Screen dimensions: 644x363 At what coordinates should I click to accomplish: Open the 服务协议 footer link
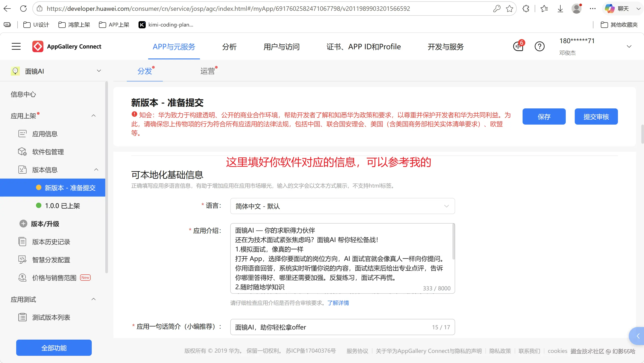[357, 351]
